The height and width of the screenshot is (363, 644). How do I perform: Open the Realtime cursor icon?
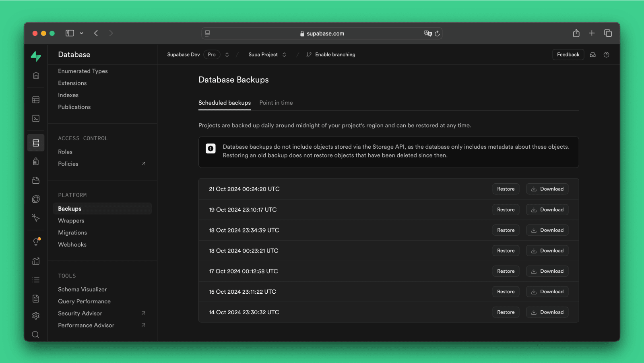coord(36,218)
